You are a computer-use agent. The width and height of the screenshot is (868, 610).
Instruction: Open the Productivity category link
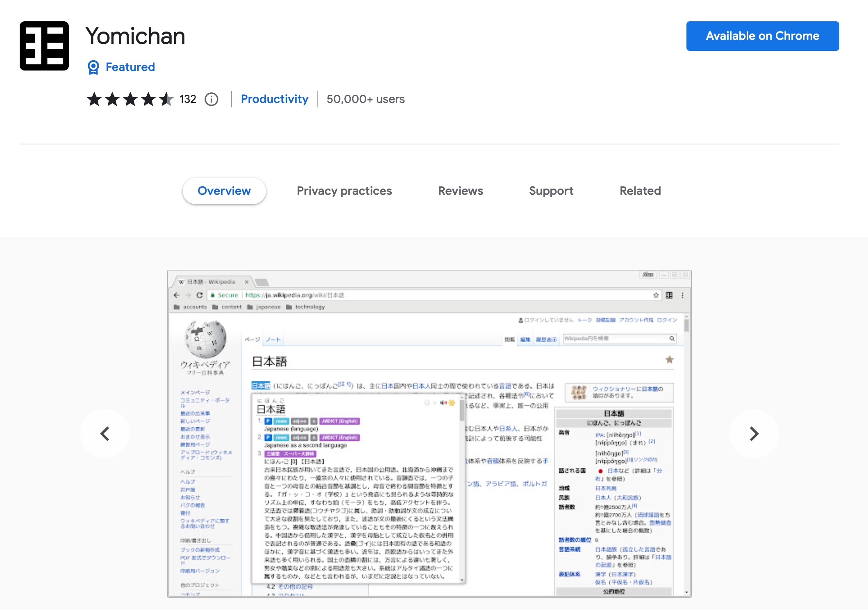[275, 99]
